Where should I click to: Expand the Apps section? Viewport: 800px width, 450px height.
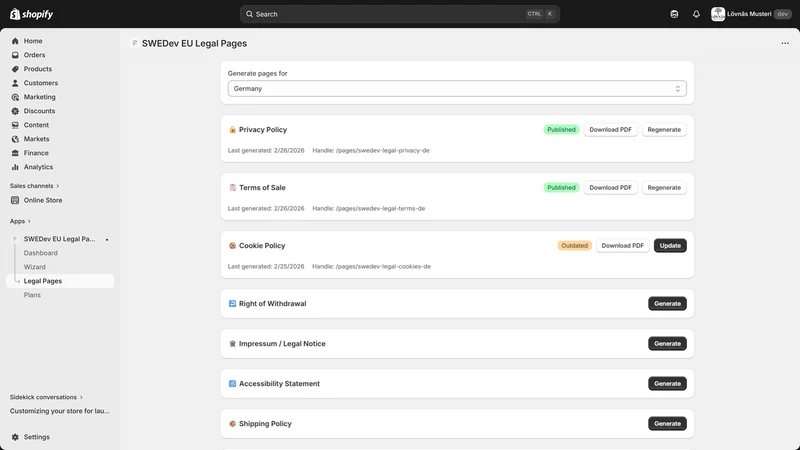(20, 221)
